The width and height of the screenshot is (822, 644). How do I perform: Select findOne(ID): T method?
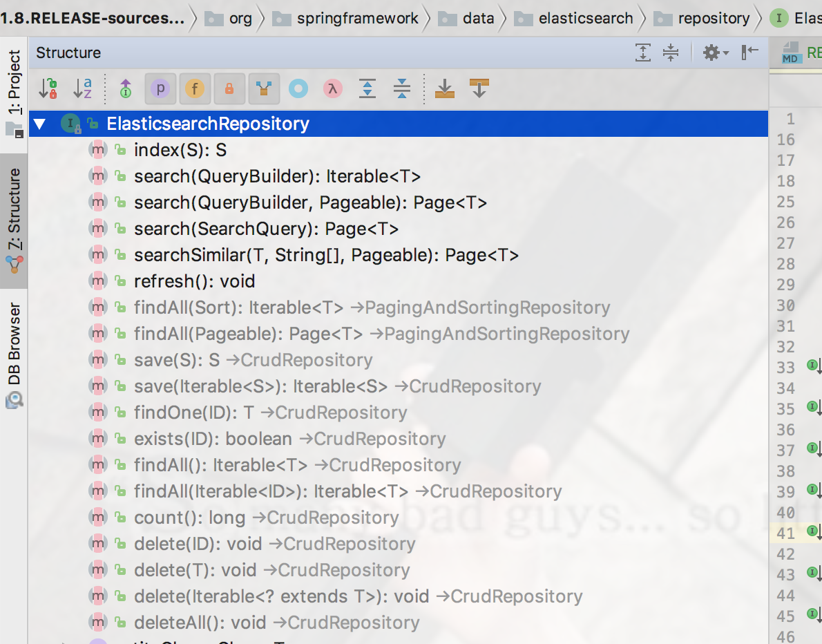[x=399, y=413]
